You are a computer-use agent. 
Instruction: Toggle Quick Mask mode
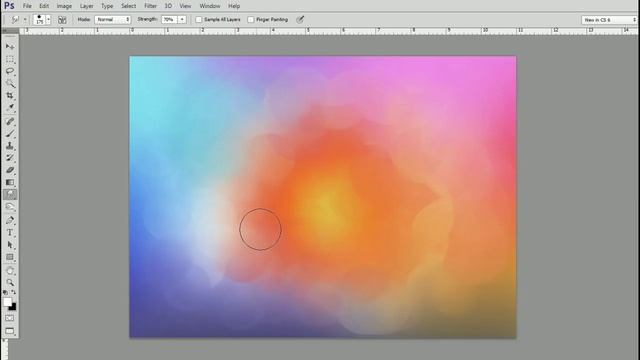10,318
